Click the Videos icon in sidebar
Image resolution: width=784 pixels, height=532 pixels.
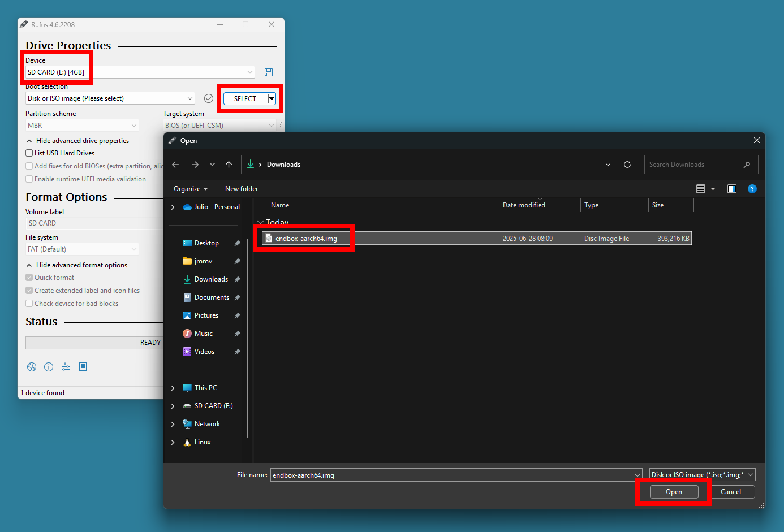[x=187, y=352]
